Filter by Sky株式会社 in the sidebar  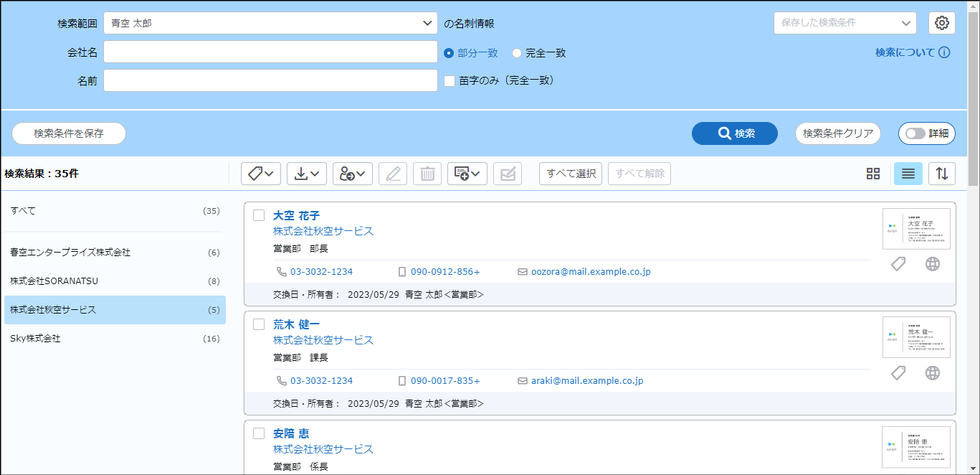(x=115, y=339)
